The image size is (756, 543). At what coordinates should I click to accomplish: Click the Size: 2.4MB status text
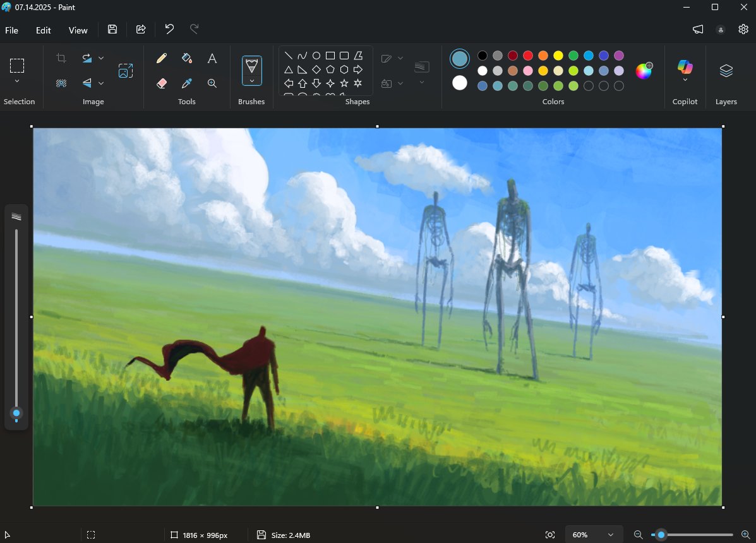291,535
